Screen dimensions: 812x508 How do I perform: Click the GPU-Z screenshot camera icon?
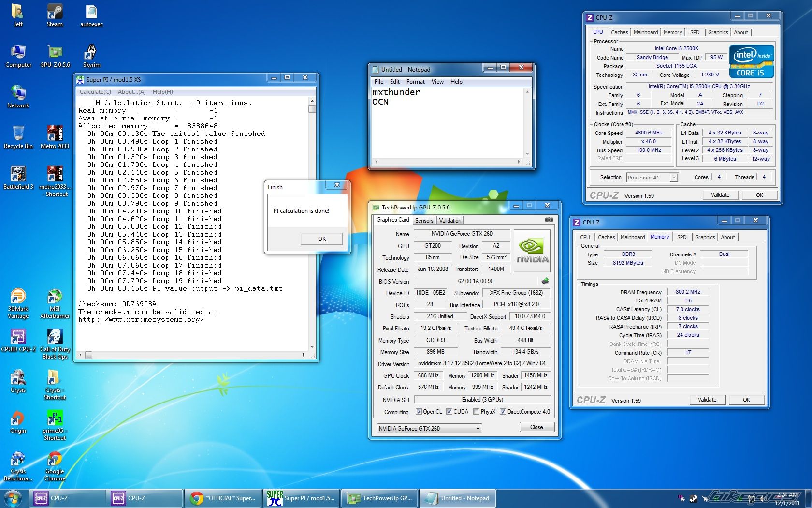click(549, 220)
